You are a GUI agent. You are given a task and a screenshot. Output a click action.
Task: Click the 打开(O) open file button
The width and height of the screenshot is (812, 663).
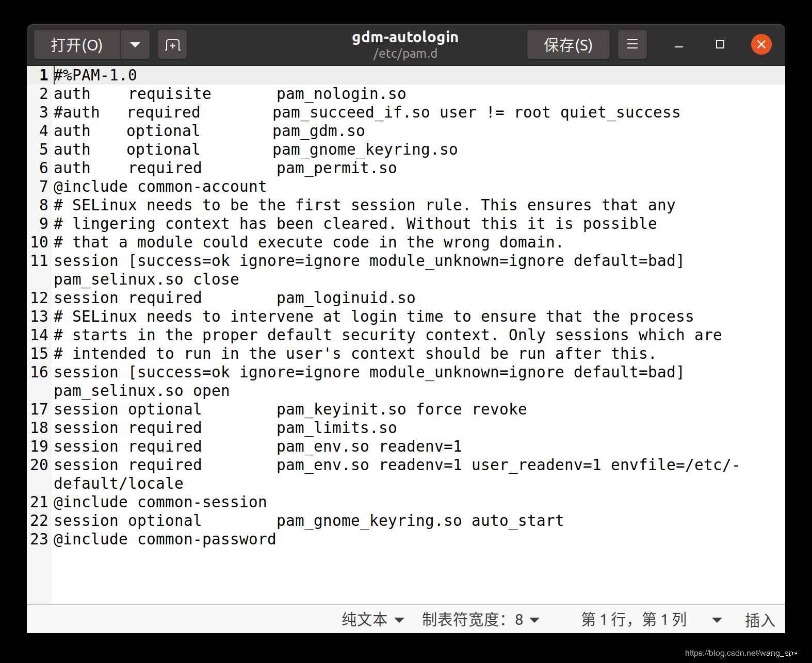pyautogui.click(x=77, y=45)
